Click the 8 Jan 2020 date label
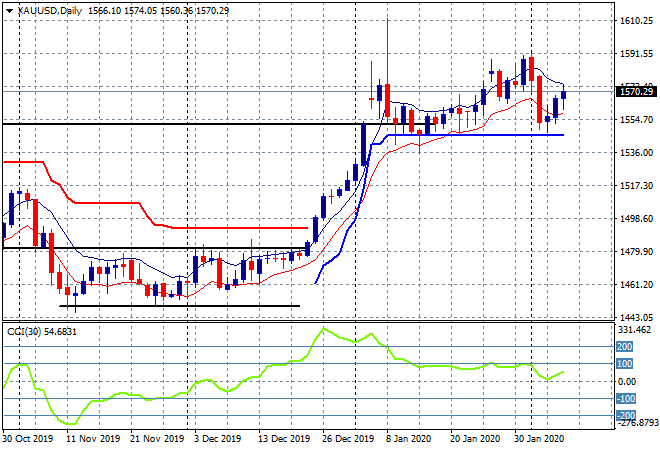The height and width of the screenshot is (450, 660). tap(408, 439)
